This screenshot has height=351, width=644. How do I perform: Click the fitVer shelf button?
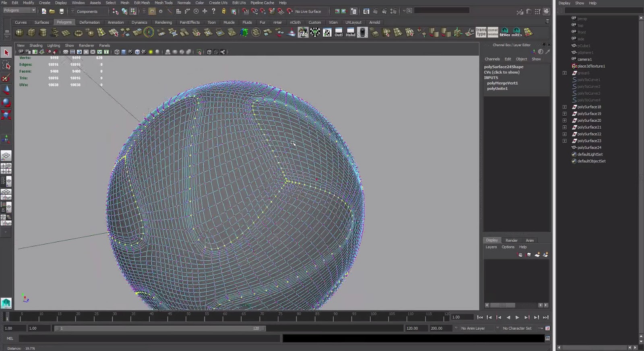505,32
